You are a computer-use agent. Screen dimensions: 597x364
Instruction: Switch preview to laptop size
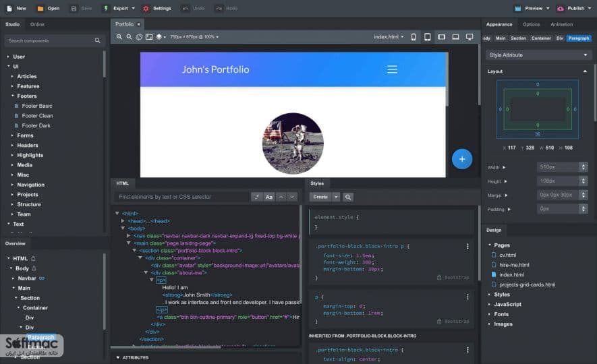(x=455, y=37)
